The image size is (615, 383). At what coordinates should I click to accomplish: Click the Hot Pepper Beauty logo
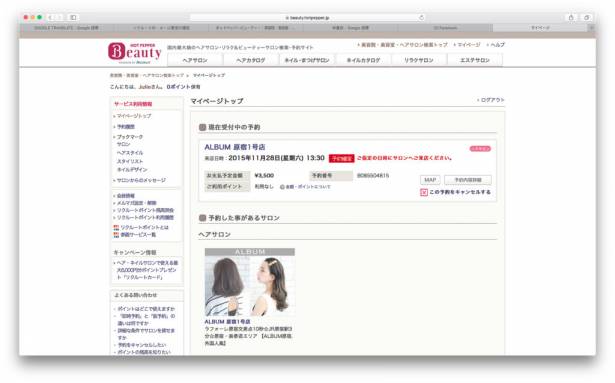click(x=135, y=53)
